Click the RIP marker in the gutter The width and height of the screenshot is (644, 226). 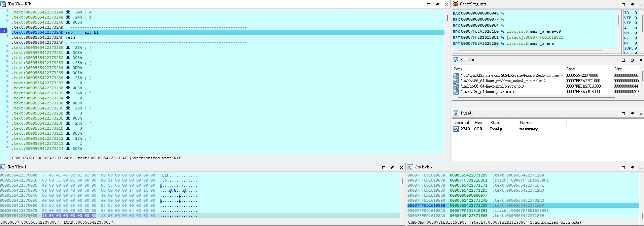(3, 31)
